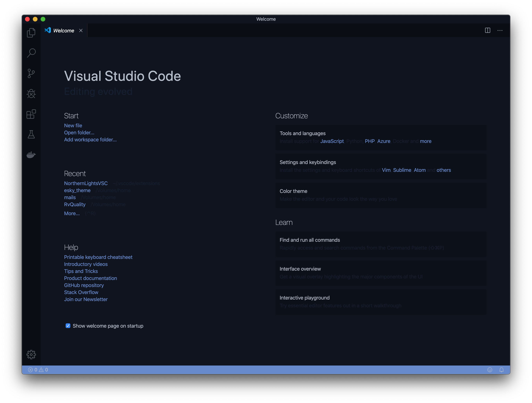Click the split editor button
This screenshot has height=403, width=532.
coord(487,30)
